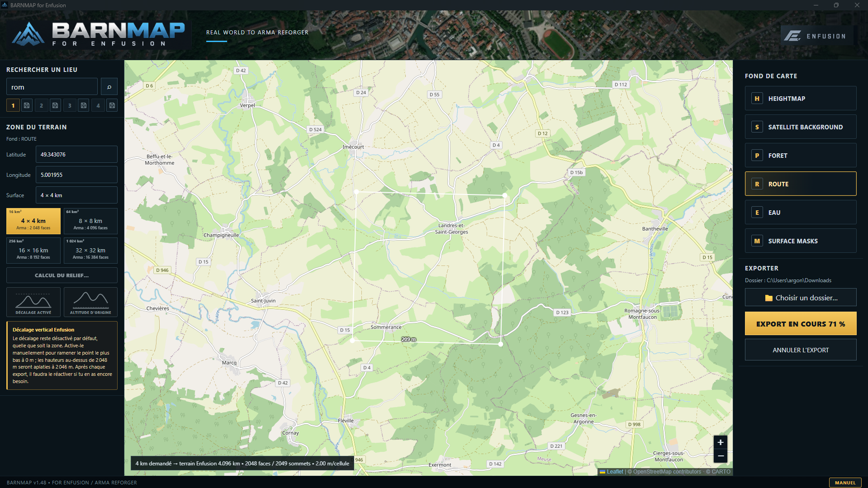Image resolution: width=868 pixels, height=488 pixels.
Task: Click the '4 km demandé' terrain summary text
Action: pyautogui.click(x=242, y=464)
